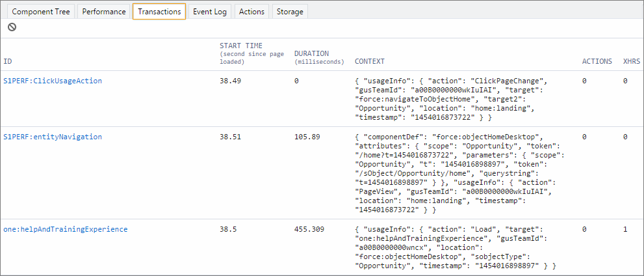
Task: Go to the Actions tab
Action: (x=251, y=12)
